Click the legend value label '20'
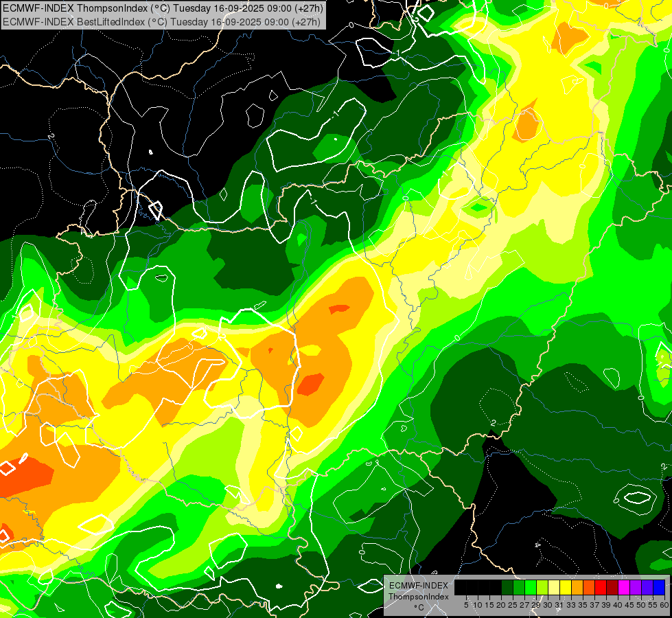The image size is (672, 618). coord(501,605)
